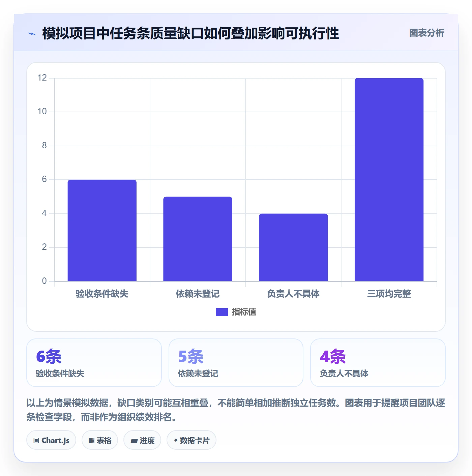Toggle the 指标值 legend color swatch
Image resolution: width=472 pixels, height=476 pixels.
click(x=222, y=312)
